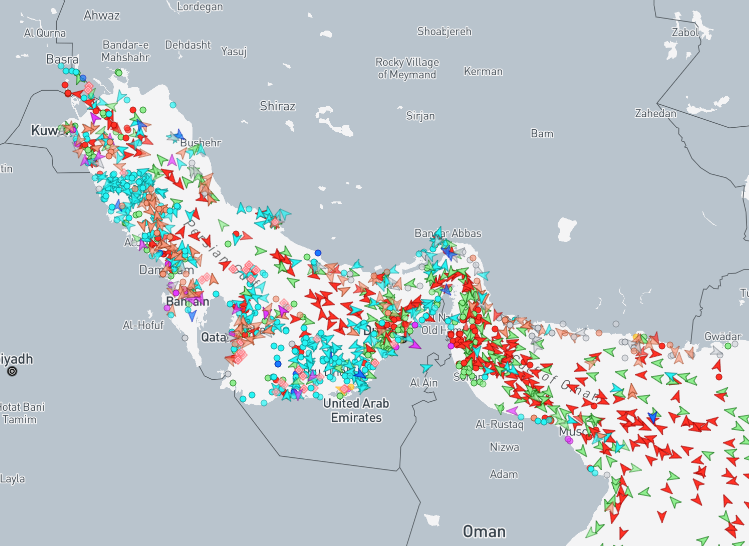Select the grey circle on Qatar's west coast
Screen dimensions: 749x546
pyautogui.click(x=185, y=338)
